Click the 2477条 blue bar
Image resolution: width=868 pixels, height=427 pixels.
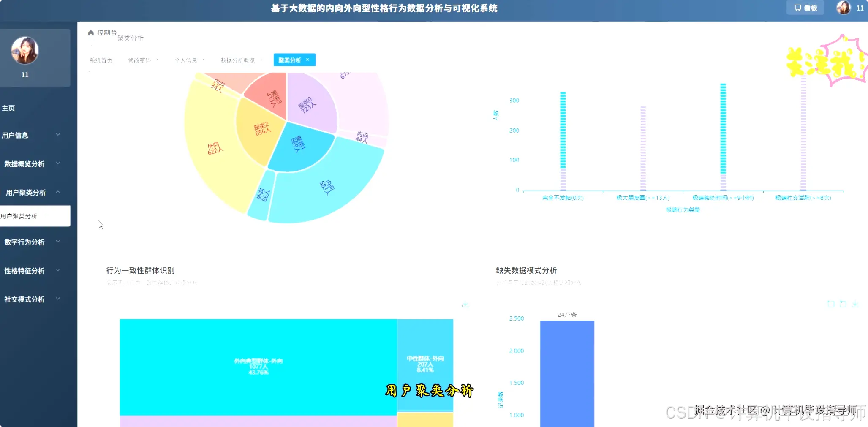567,373
